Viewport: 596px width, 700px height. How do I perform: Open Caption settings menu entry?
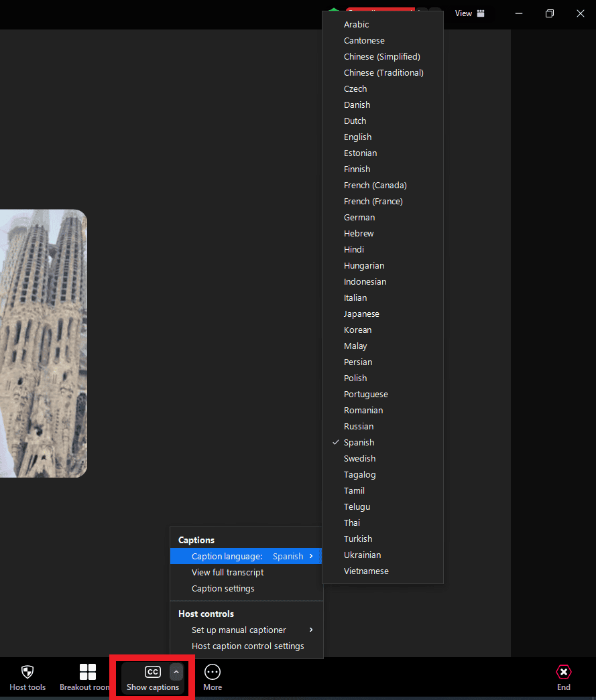(x=223, y=589)
